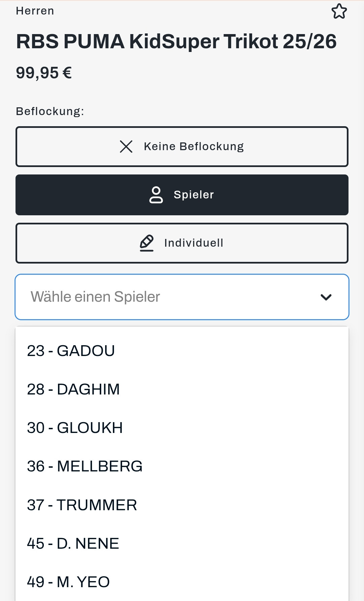The width and height of the screenshot is (364, 601).
Task: Pick player 30 - GLOUKH
Action: click(75, 428)
